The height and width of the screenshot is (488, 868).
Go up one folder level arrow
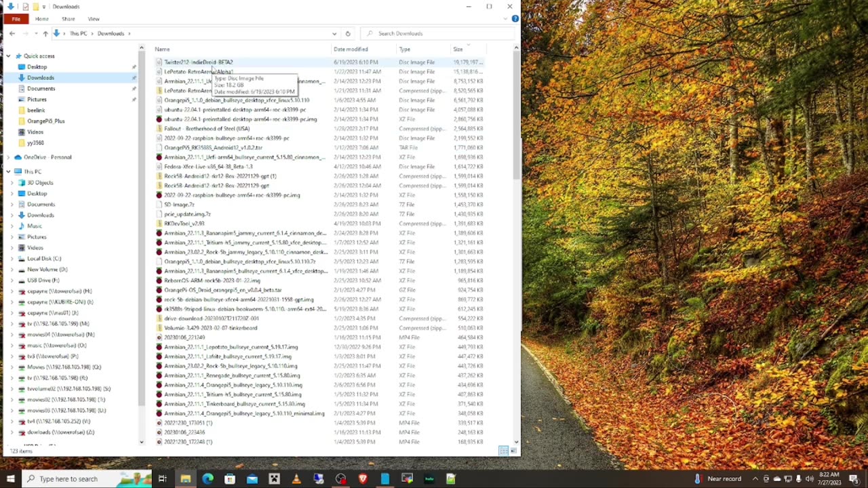click(x=45, y=33)
